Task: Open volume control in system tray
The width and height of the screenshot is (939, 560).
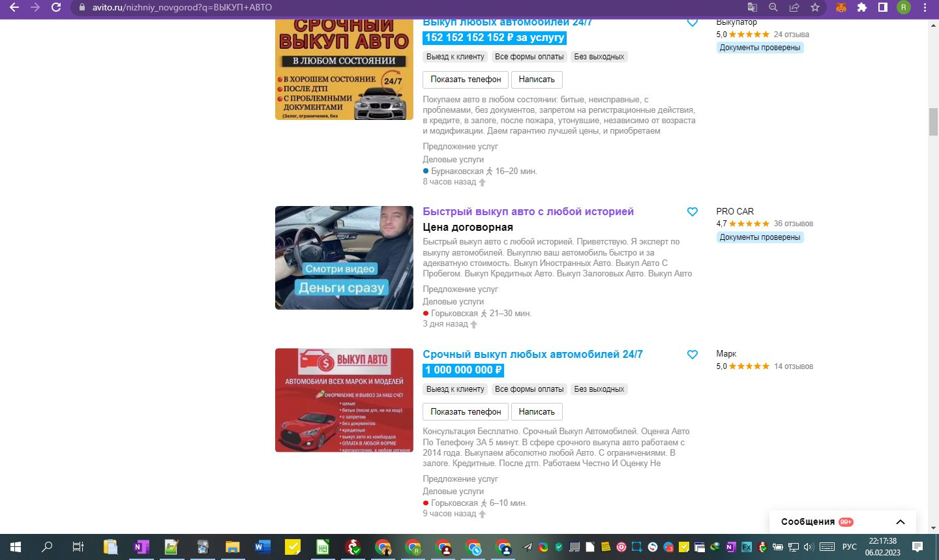Action: click(x=809, y=547)
